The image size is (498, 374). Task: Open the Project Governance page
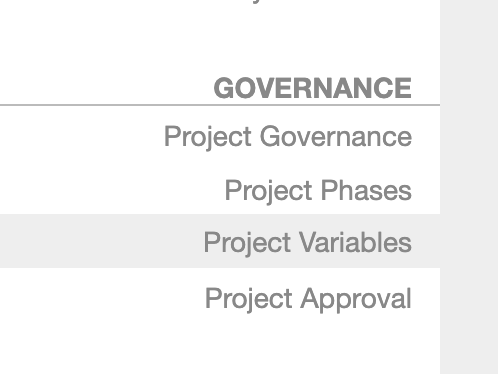tap(288, 136)
